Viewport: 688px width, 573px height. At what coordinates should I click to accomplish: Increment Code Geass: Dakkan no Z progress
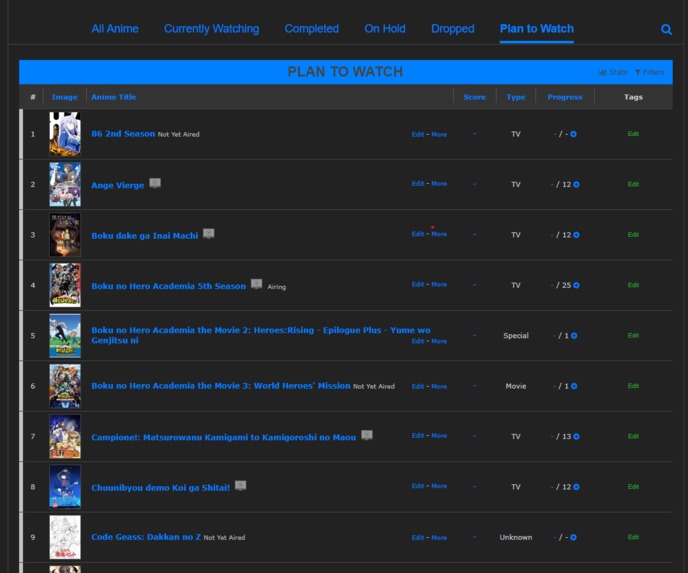pyautogui.click(x=573, y=538)
